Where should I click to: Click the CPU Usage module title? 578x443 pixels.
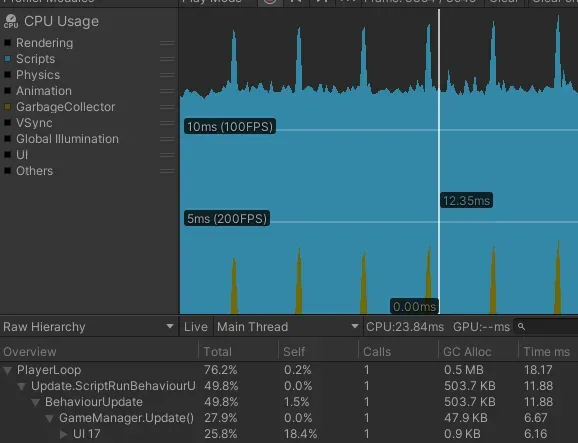(x=62, y=21)
